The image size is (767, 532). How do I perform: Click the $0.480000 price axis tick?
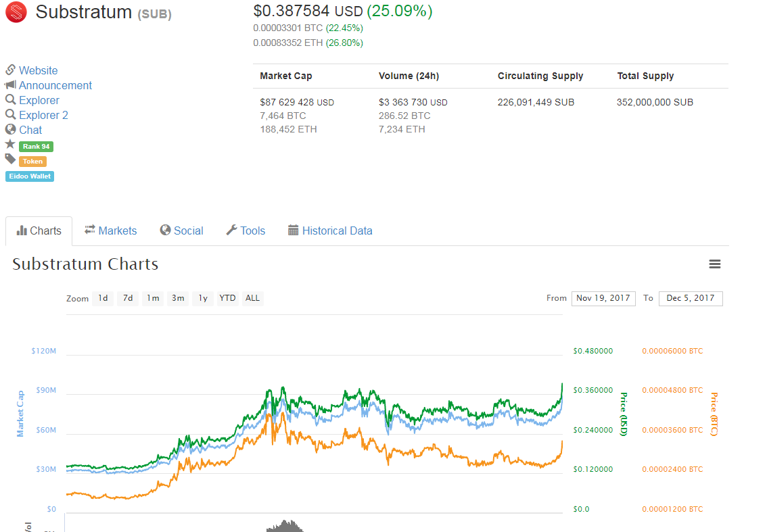pyautogui.click(x=593, y=351)
